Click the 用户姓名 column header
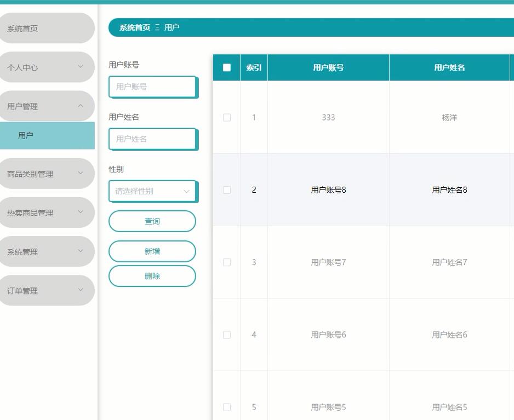This screenshot has height=420, width=514. pyautogui.click(x=449, y=67)
